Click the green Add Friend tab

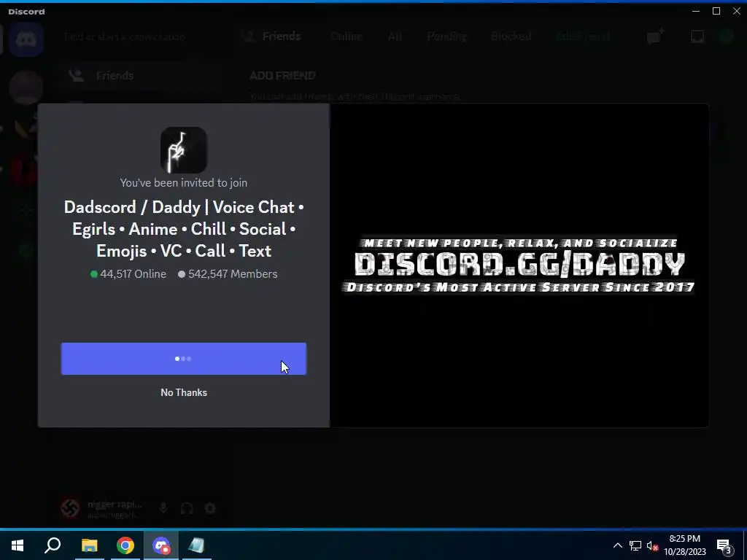click(x=582, y=36)
